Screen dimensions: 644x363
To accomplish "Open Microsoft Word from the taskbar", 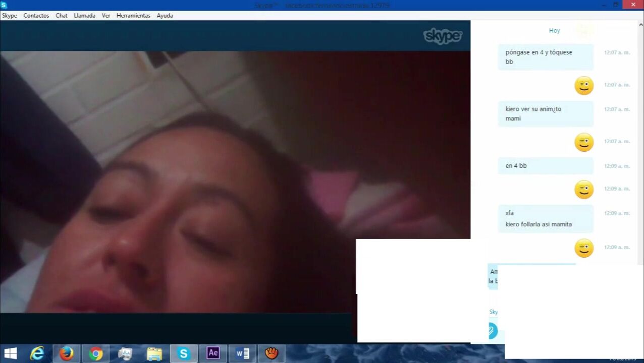I will point(242,353).
